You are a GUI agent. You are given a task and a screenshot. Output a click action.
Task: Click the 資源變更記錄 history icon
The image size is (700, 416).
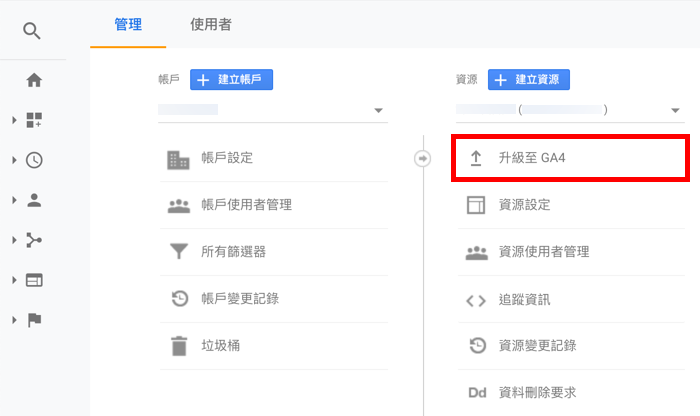477,345
